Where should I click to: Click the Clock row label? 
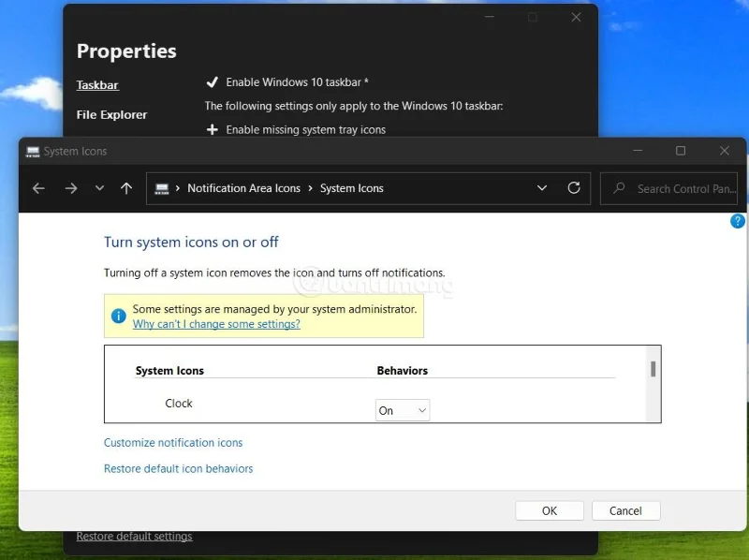(x=179, y=404)
